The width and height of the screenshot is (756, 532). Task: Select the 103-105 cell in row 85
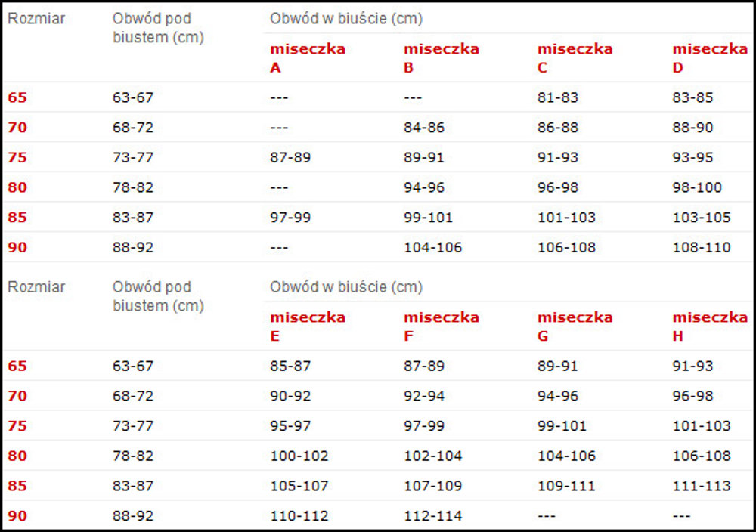[702, 218]
